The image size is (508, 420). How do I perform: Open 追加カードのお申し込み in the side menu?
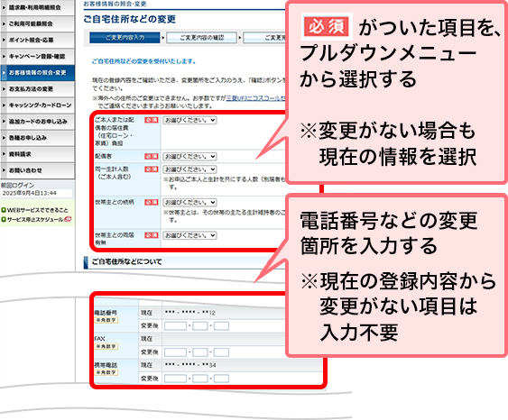[x=37, y=122]
